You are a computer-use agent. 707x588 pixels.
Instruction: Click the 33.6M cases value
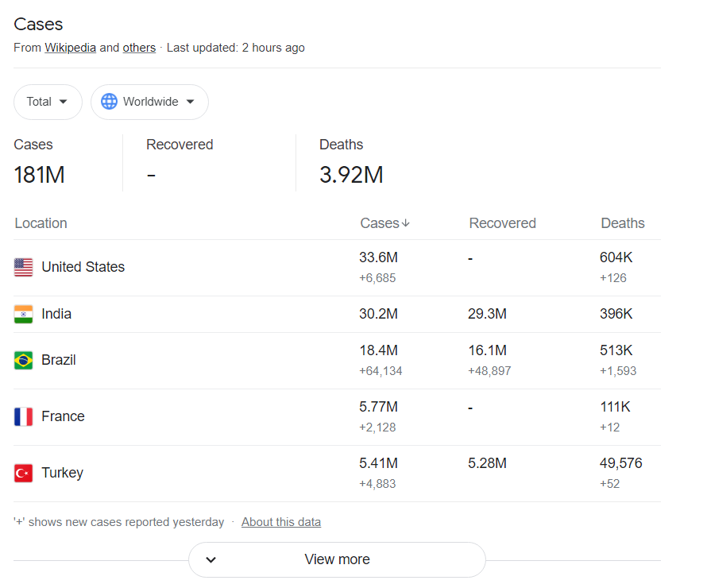379,257
